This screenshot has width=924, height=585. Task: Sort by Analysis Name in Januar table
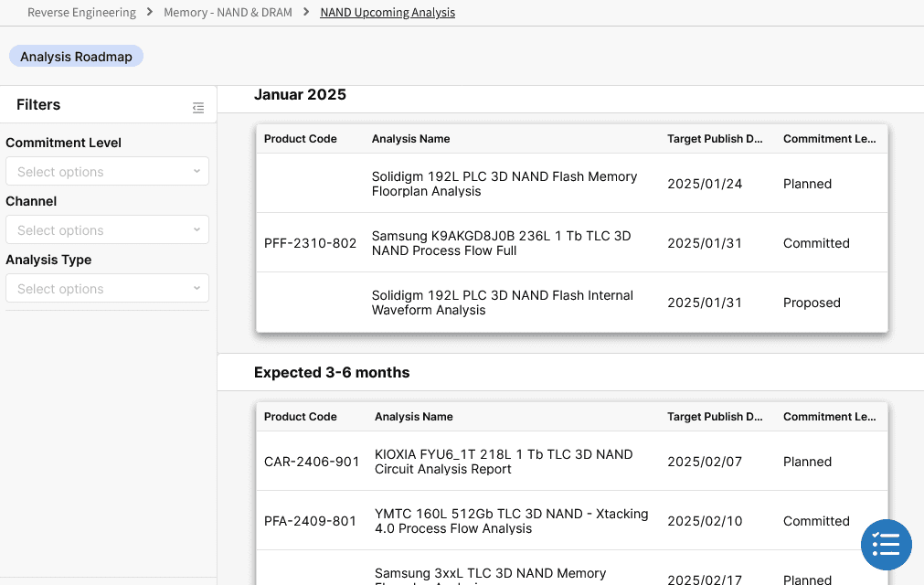(410, 139)
